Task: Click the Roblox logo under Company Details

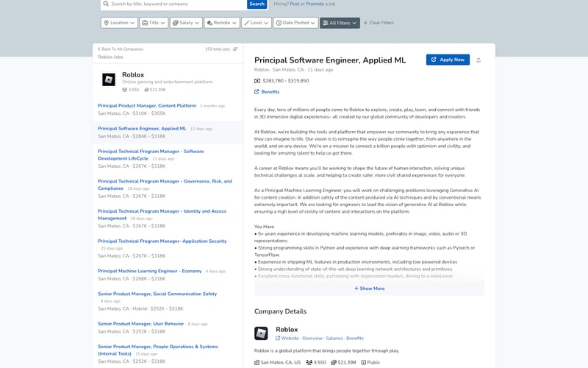Action: [x=261, y=333]
